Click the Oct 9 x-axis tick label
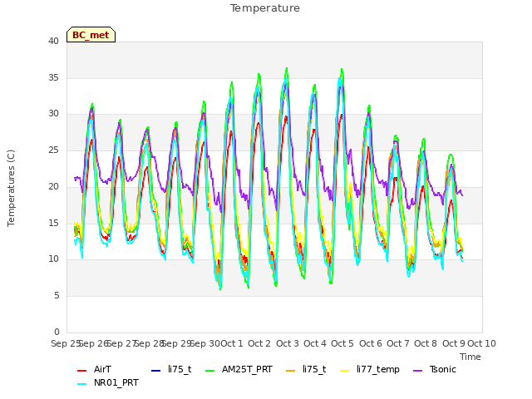Image resolution: width=532 pixels, height=399 pixels. [454, 343]
